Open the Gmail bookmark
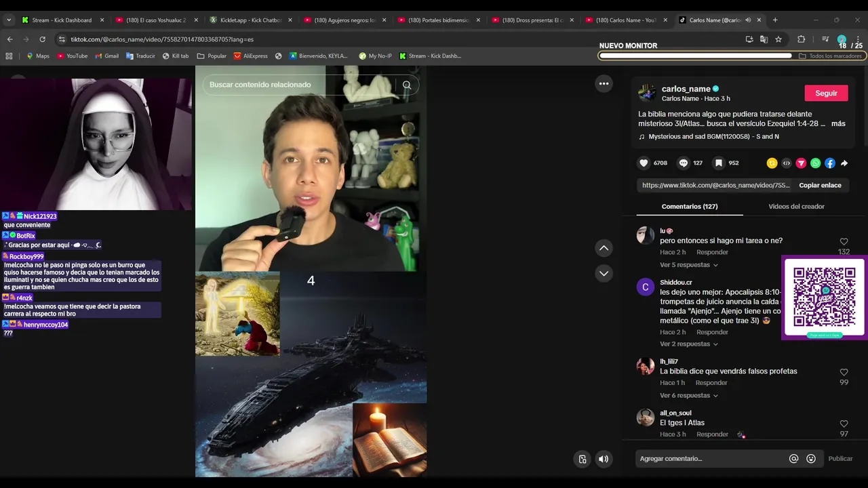 point(106,56)
